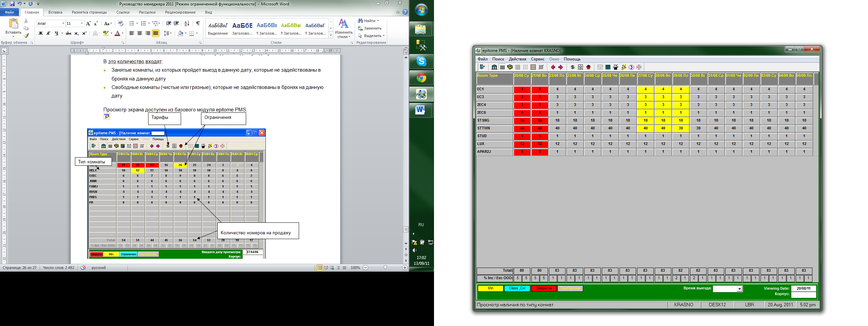
Task: Click the book icon in epitome PMS toolbar
Action: pos(510,67)
